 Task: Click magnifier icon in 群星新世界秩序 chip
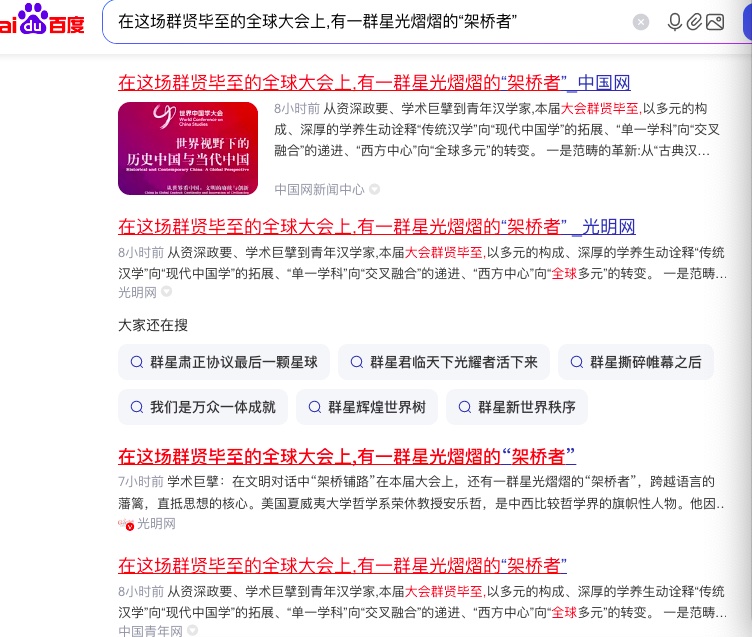coord(465,407)
